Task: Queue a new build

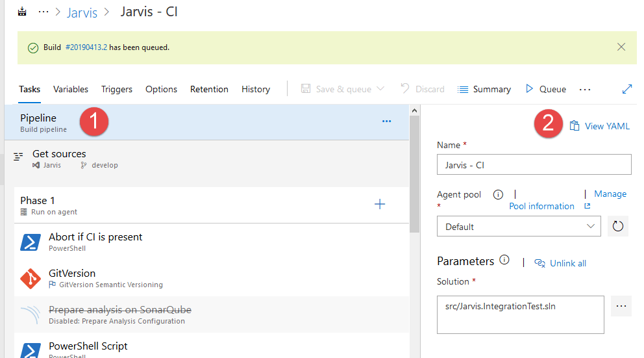Action: tap(552, 89)
